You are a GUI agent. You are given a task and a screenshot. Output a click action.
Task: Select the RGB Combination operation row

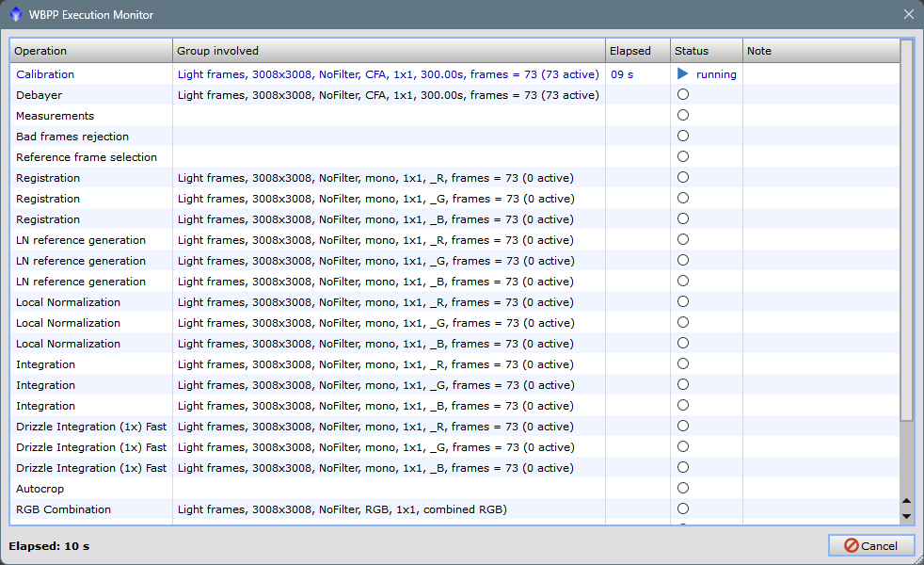(x=63, y=509)
